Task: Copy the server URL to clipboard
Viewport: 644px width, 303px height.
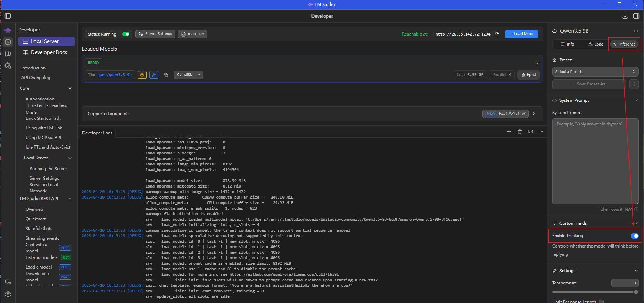Action: (x=497, y=34)
